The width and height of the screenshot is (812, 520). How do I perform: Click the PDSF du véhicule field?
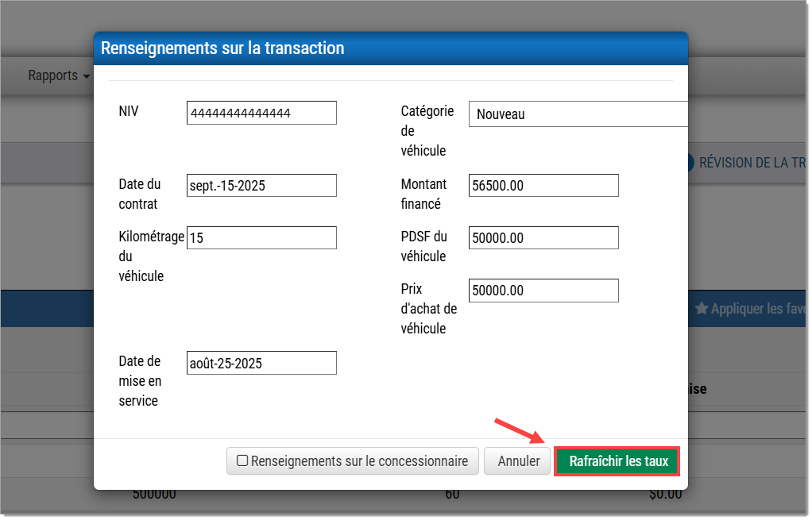click(543, 237)
